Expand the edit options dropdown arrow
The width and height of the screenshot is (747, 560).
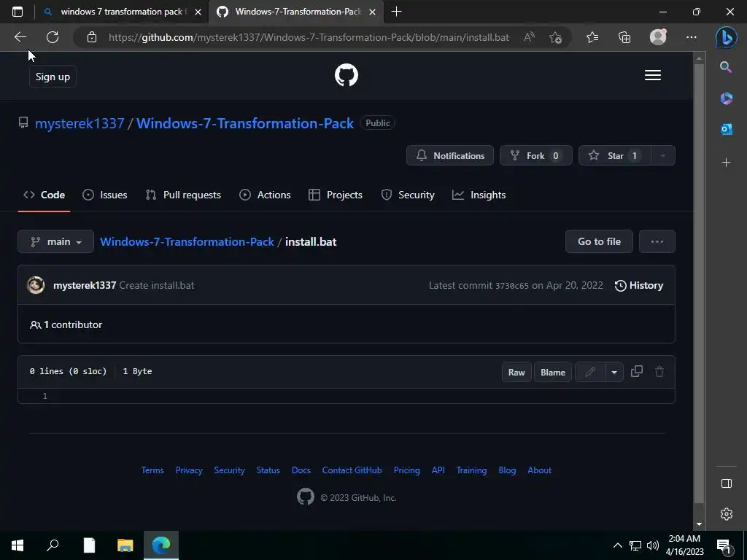coord(614,372)
